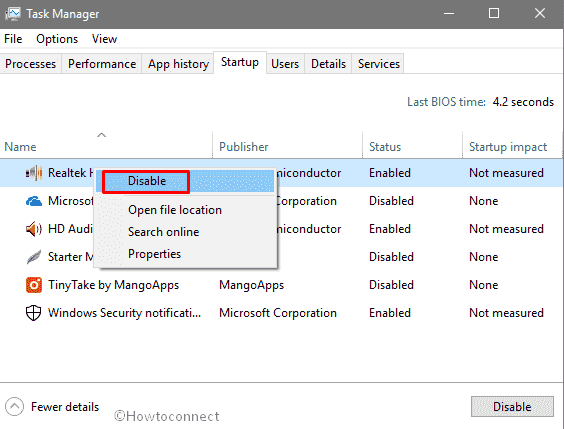The height and width of the screenshot is (429, 564).
Task: Select the Windows Security notificati... row name
Action: point(124,313)
